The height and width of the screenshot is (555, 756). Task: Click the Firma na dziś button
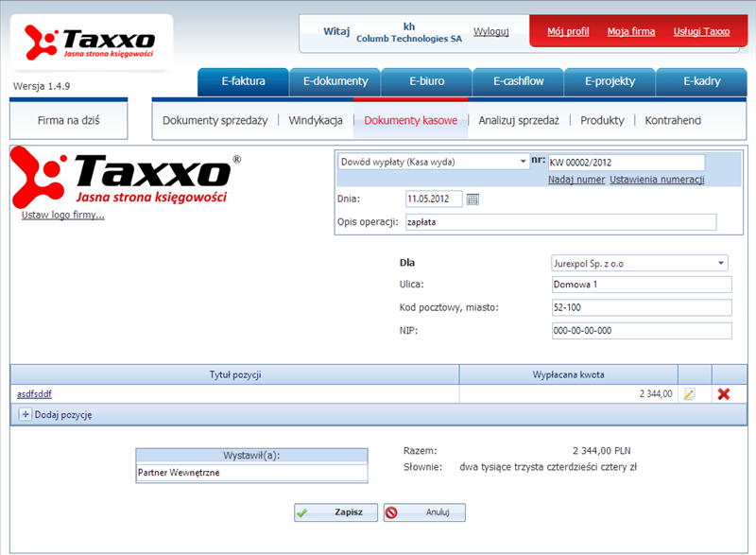68,120
